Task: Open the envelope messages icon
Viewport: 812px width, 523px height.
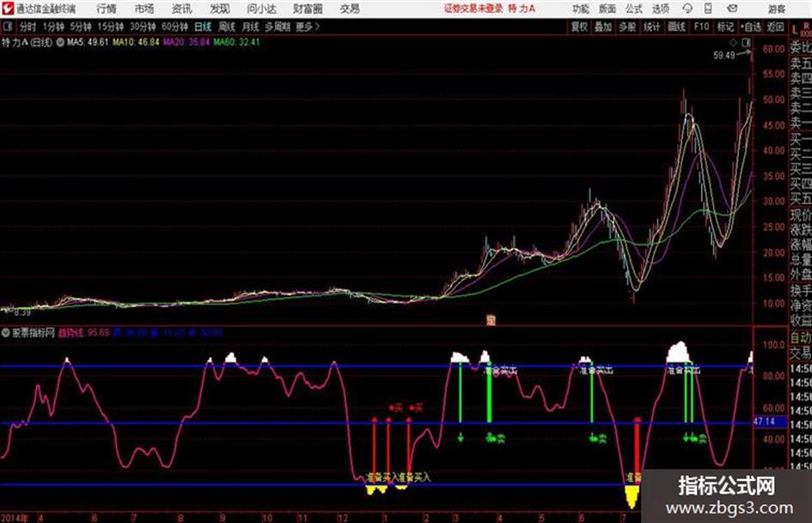Action: [x=732, y=9]
